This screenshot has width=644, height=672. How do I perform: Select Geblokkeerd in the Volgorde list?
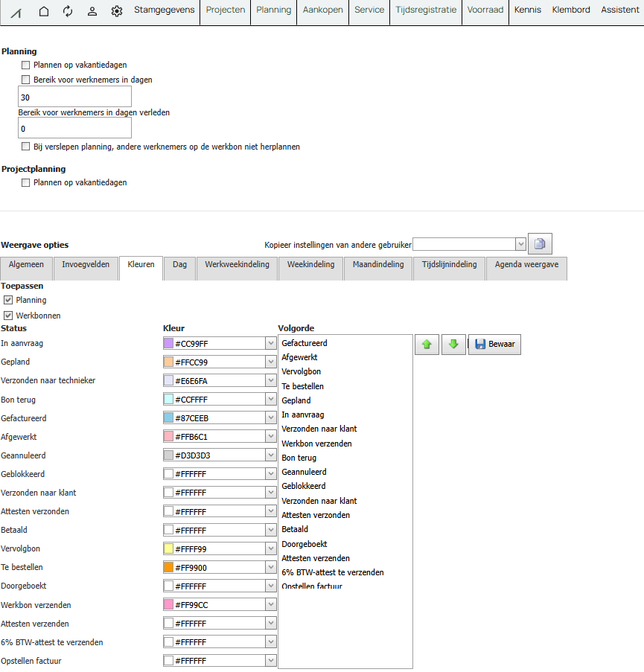[304, 486]
